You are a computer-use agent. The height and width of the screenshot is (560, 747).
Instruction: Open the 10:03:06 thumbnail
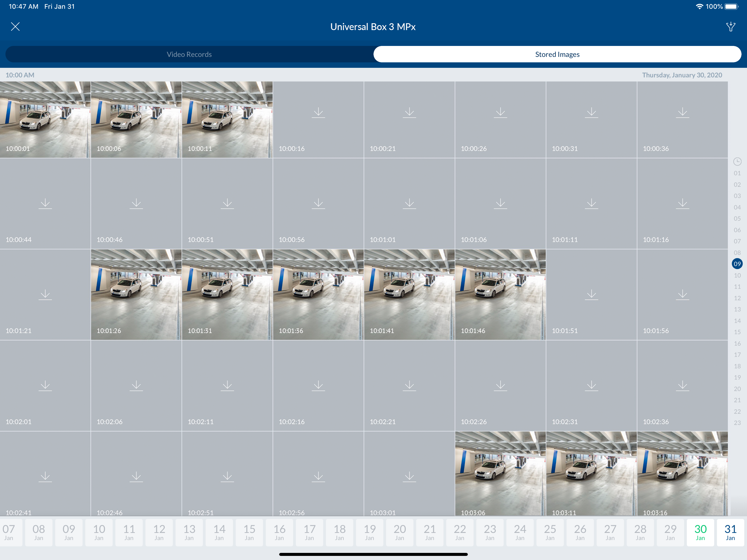(500, 474)
